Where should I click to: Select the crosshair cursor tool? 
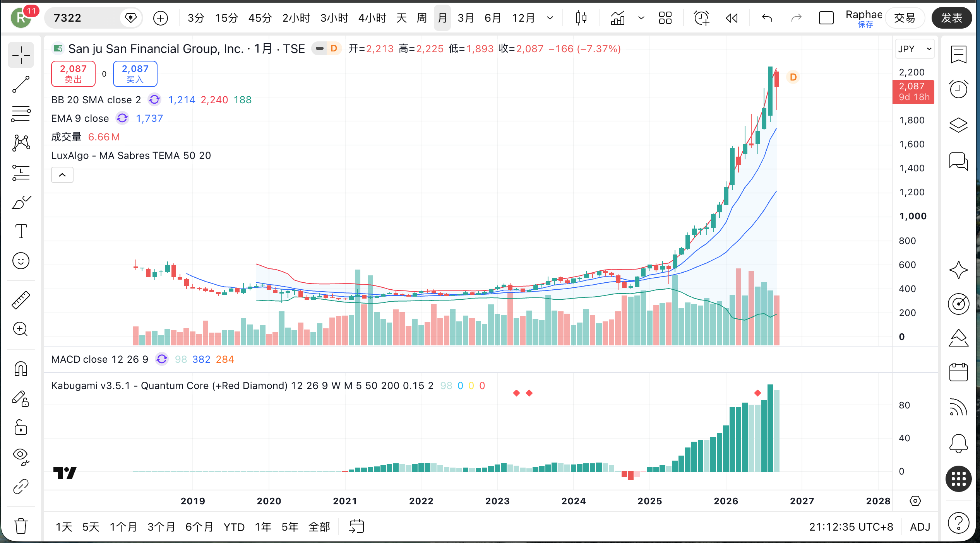[21, 55]
